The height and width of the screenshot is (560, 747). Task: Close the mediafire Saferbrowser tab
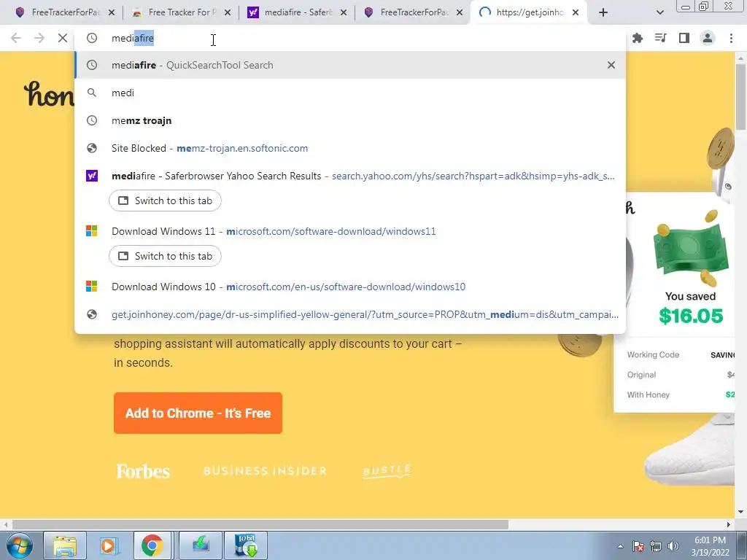[x=344, y=12]
